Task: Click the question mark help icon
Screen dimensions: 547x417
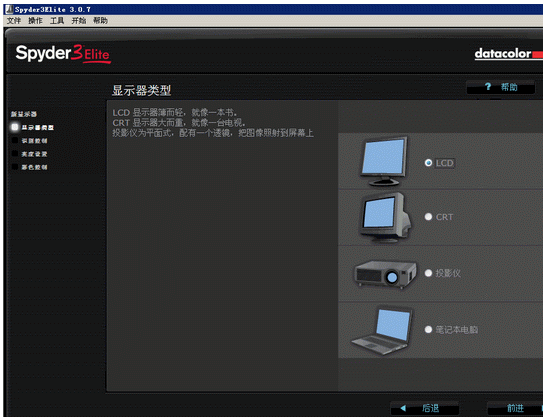Action: coord(488,87)
